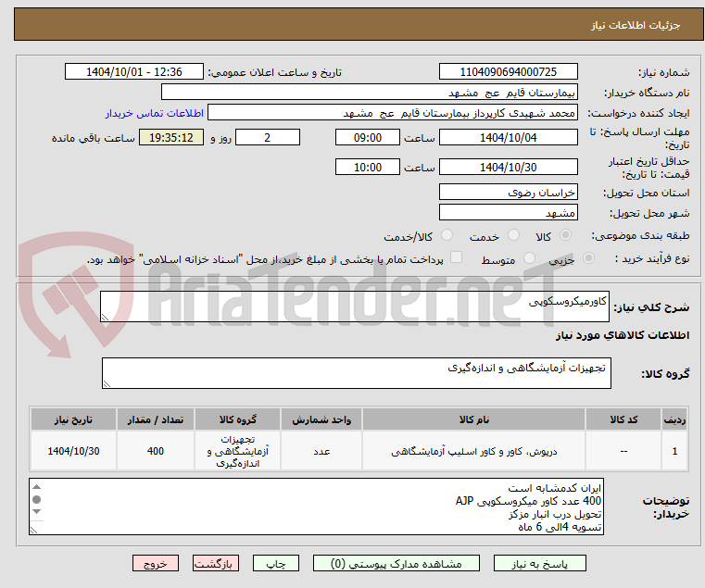Click the توضیحات خریدار notes text area
The height and width of the screenshot is (588, 705).
(x=316, y=507)
